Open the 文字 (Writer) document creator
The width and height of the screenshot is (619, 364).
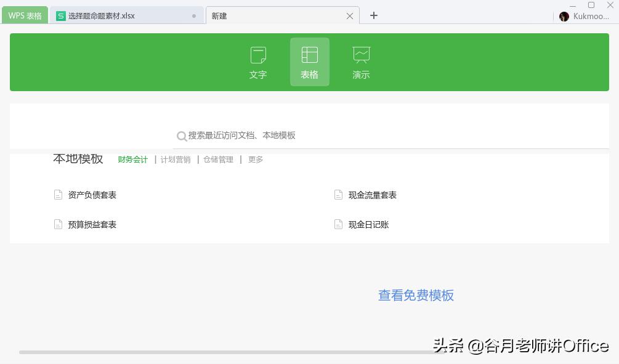[x=258, y=62]
